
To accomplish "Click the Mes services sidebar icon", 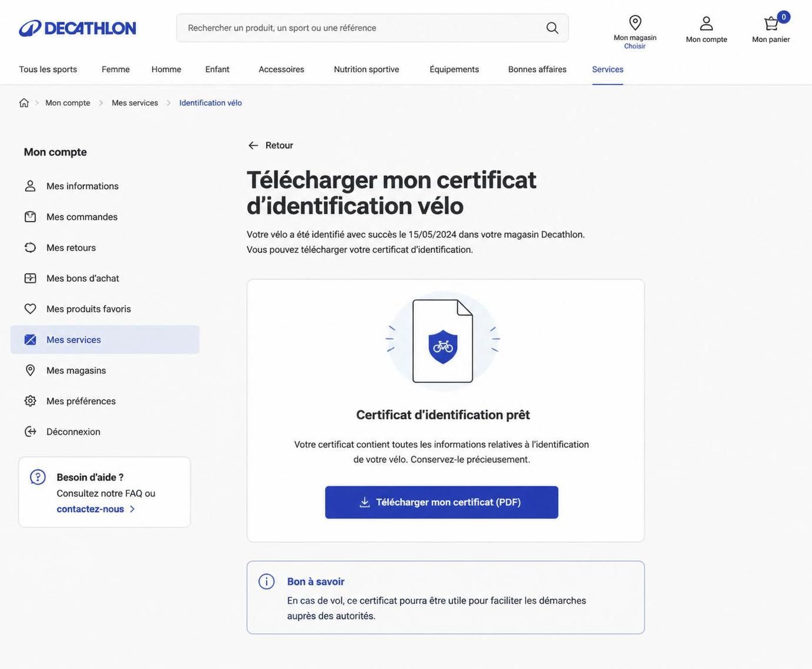I will click(x=30, y=340).
